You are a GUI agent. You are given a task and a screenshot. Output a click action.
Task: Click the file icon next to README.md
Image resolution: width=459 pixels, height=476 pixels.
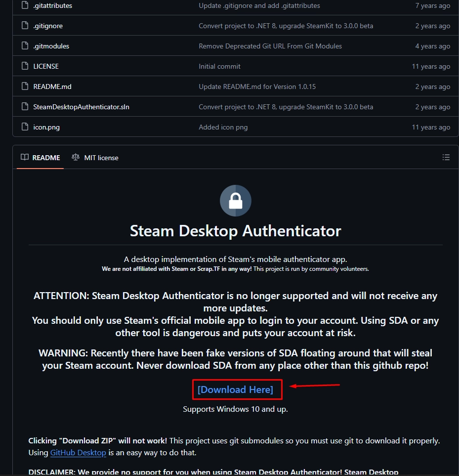(x=25, y=87)
